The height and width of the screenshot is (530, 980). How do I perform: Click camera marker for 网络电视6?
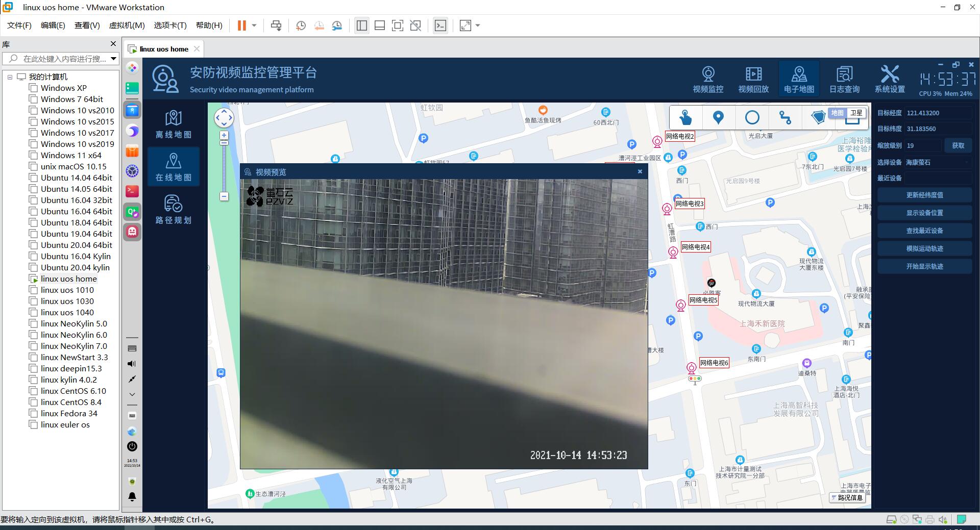(691, 368)
